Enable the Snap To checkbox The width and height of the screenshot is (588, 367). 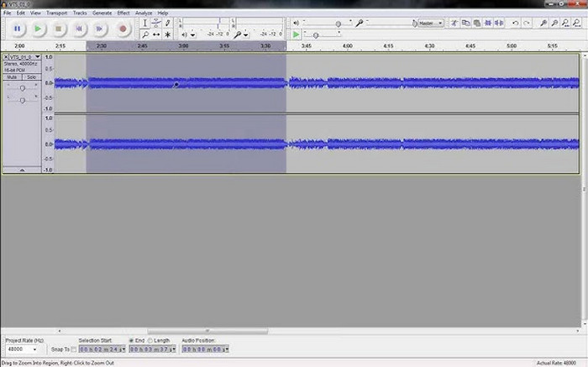(74, 349)
